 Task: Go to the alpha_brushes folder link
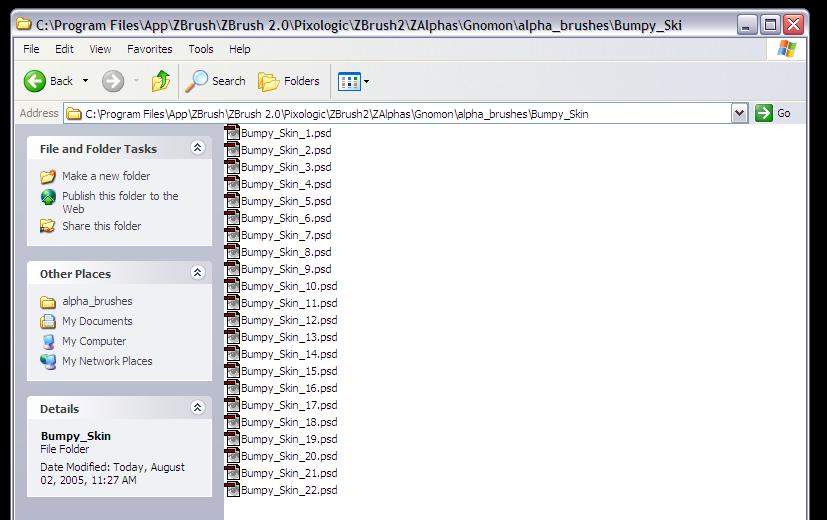[x=97, y=301]
